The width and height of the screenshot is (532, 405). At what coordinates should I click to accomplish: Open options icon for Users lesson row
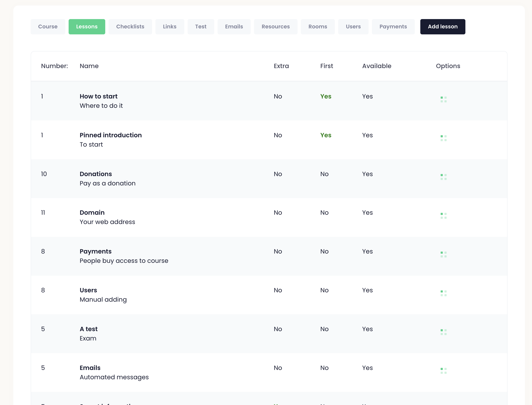tap(443, 293)
